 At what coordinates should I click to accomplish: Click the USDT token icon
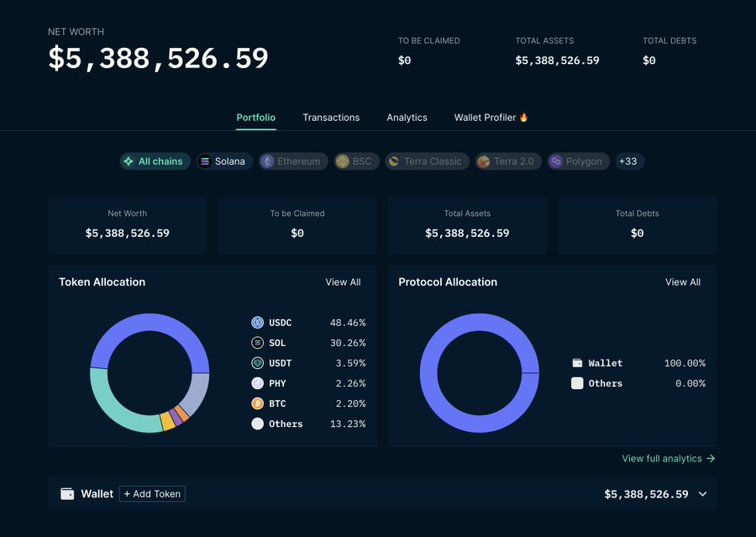[x=258, y=363]
